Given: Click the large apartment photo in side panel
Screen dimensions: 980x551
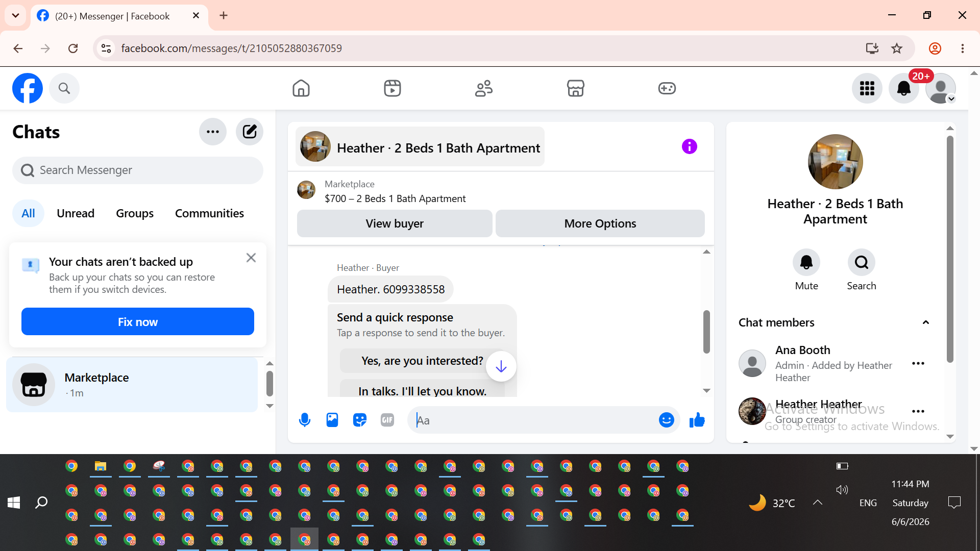Looking at the screenshot, I should (x=836, y=162).
